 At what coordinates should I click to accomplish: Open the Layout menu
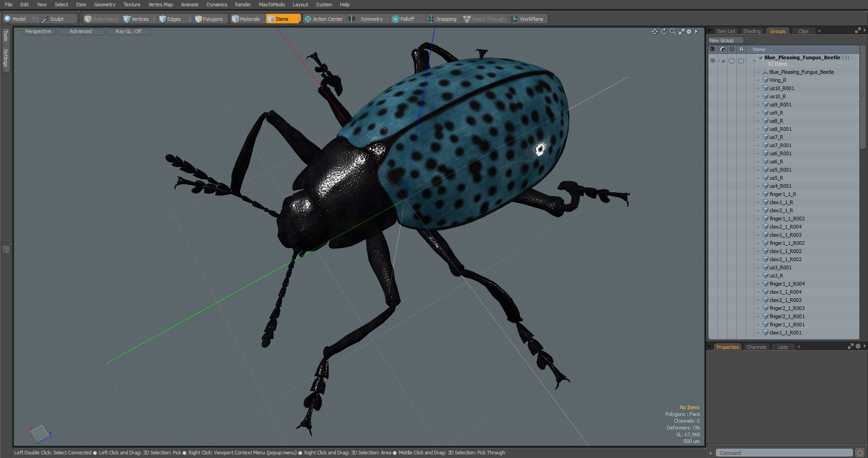point(300,5)
